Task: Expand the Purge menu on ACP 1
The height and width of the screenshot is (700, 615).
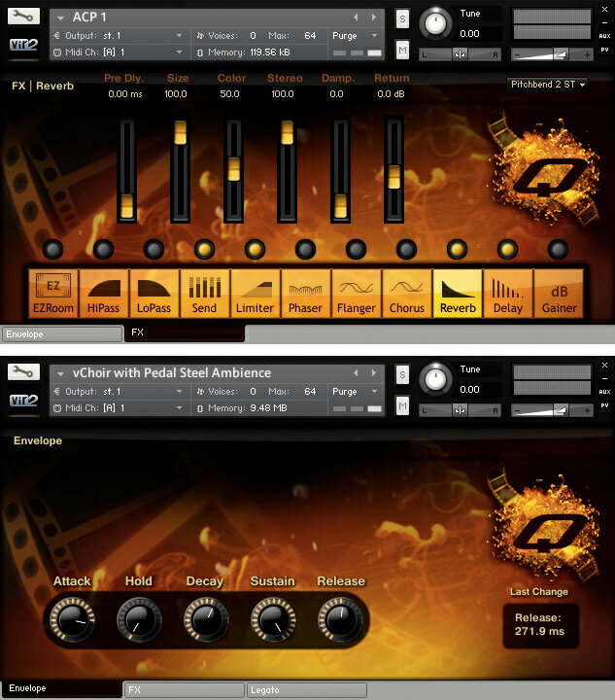Action: pyautogui.click(x=357, y=36)
